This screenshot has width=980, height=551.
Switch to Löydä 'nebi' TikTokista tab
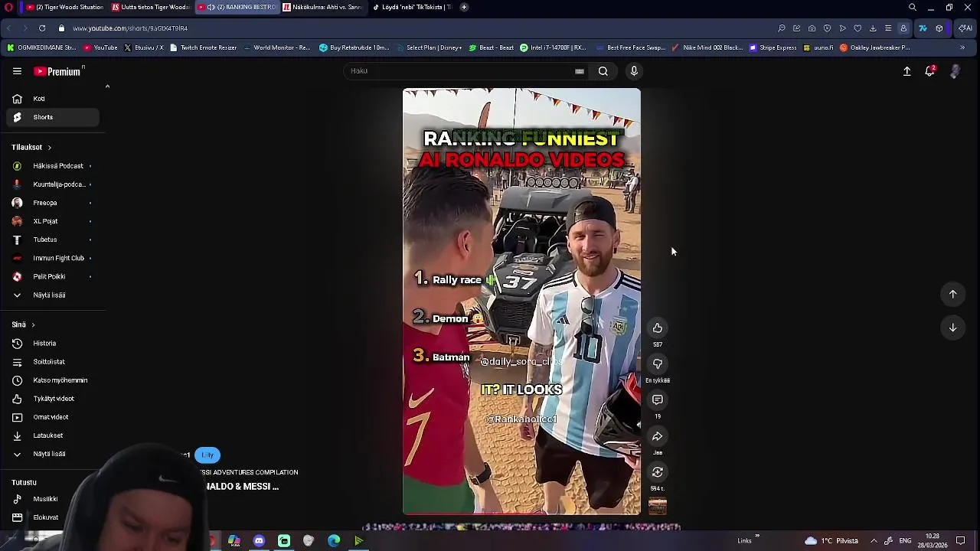point(412,7)
